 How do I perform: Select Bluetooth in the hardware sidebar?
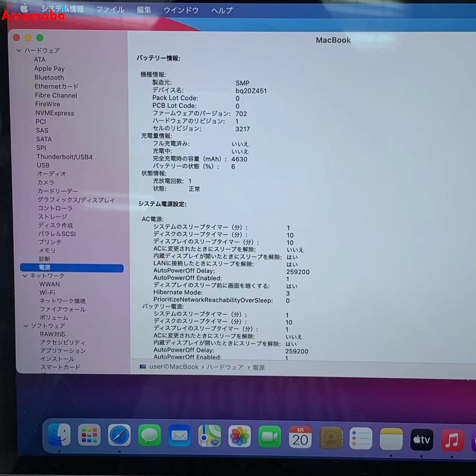pyautogui.click(x=49, y=77)
